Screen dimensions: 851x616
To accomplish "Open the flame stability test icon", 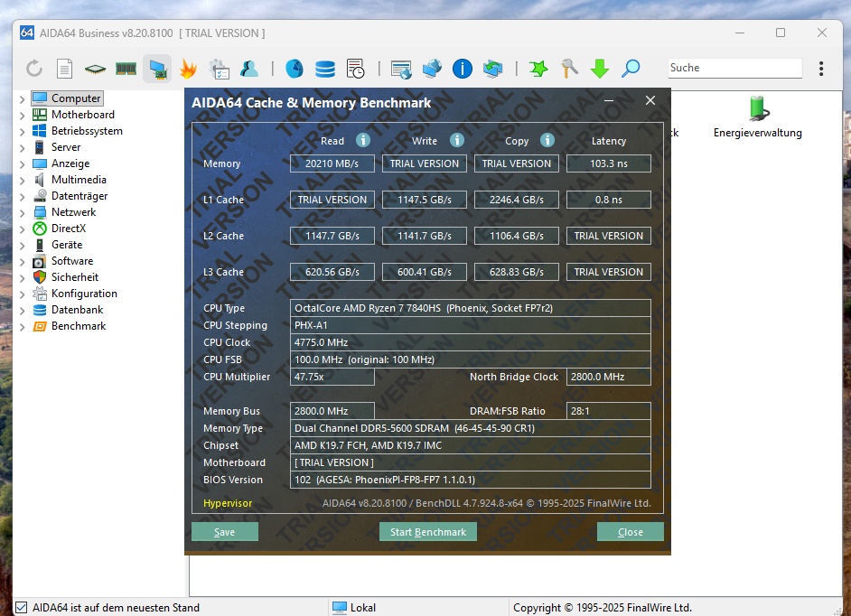I will point(188,69).
